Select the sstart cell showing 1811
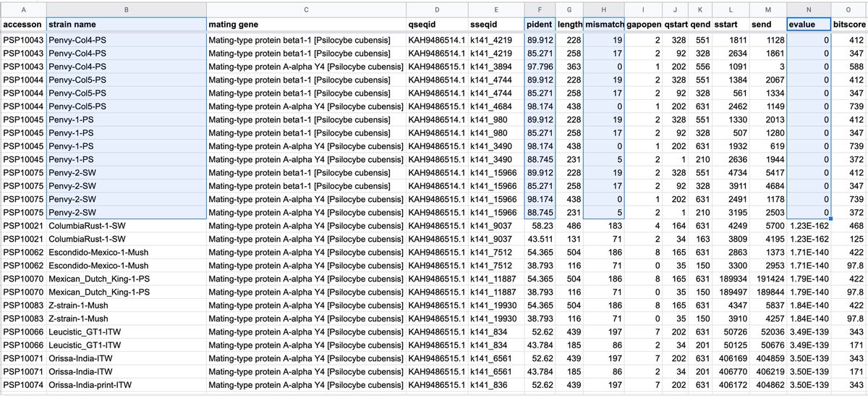The height and width of the screenshot is (396, 868). tap(731, 40)
